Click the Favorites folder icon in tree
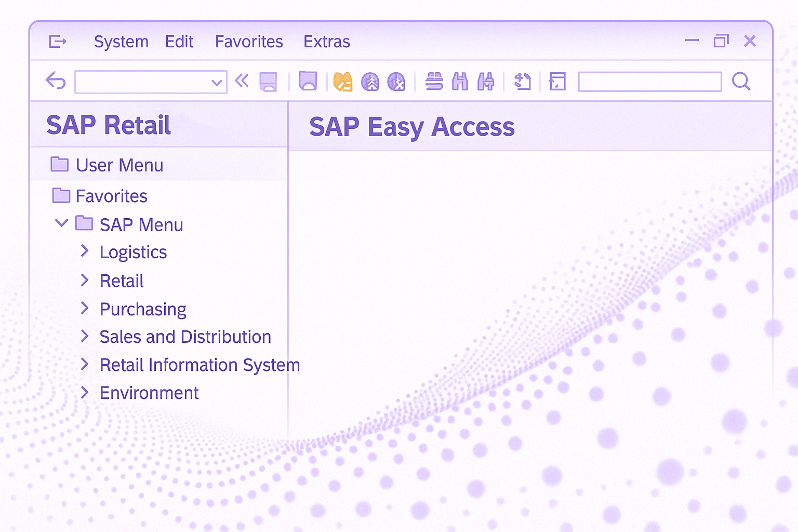 tap(61, 195)
